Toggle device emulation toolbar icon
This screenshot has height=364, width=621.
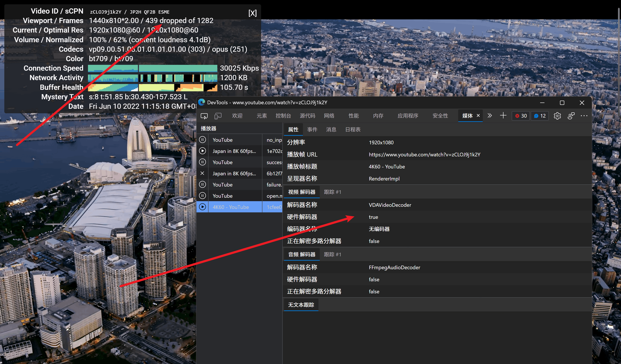coord(218,116)
